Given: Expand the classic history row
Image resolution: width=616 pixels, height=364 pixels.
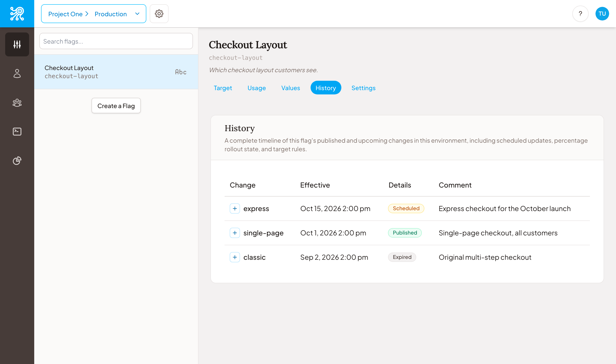Looking at the screenshot, I should point(235,257).
